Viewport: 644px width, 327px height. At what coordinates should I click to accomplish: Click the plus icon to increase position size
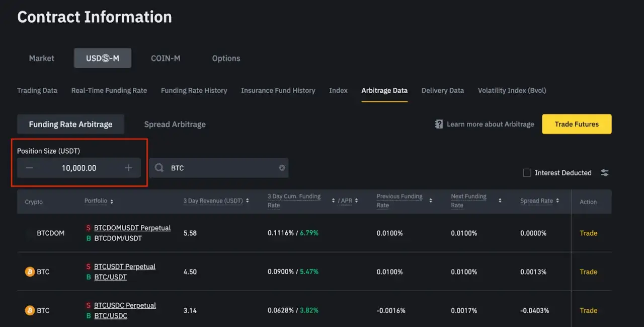[128, 168]
